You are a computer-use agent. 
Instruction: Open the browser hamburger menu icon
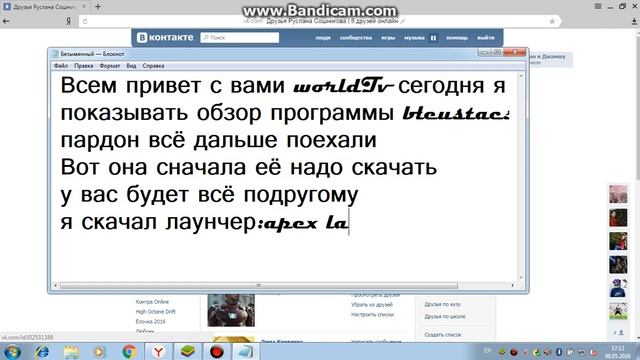click(x=598, y=7)
